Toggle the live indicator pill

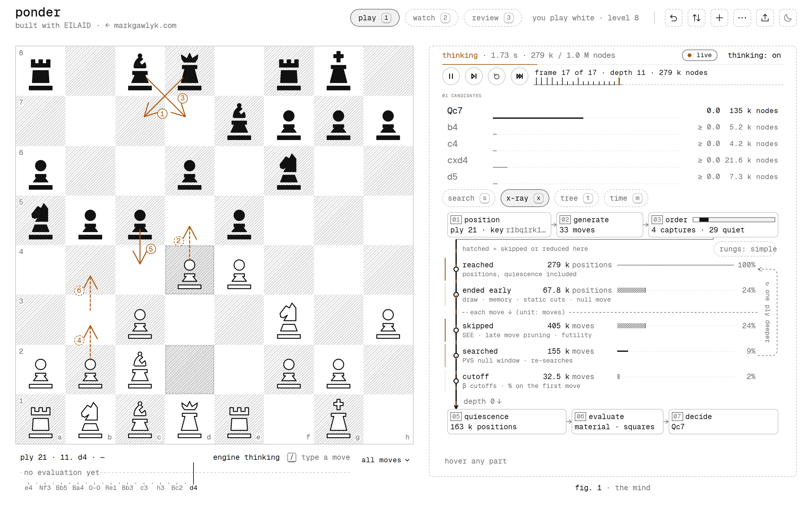pyautogui.click(x=700, y=55)
